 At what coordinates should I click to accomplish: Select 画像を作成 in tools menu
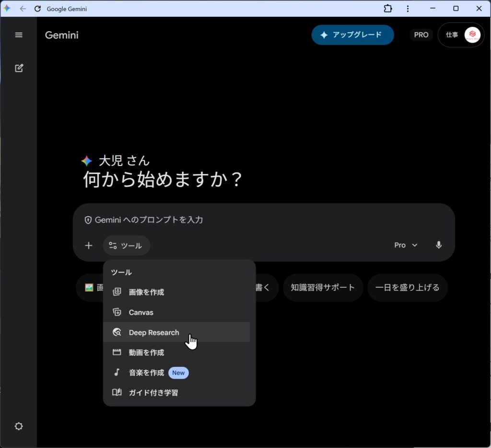pos(146,292)
